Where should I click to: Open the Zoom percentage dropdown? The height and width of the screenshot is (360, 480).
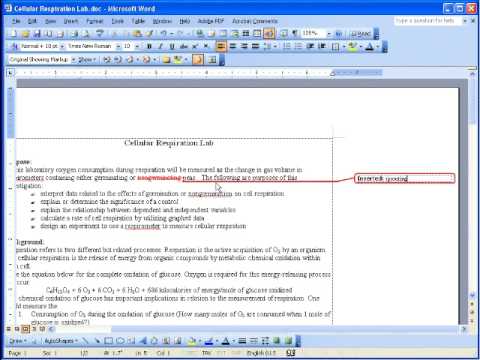tap(329, 34)
